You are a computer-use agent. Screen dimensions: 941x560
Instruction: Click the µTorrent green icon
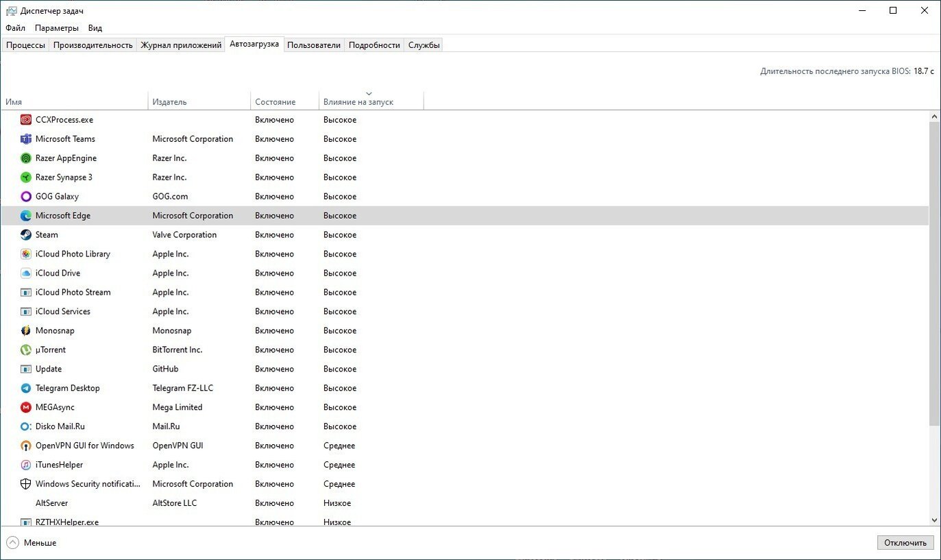(26, 350)
